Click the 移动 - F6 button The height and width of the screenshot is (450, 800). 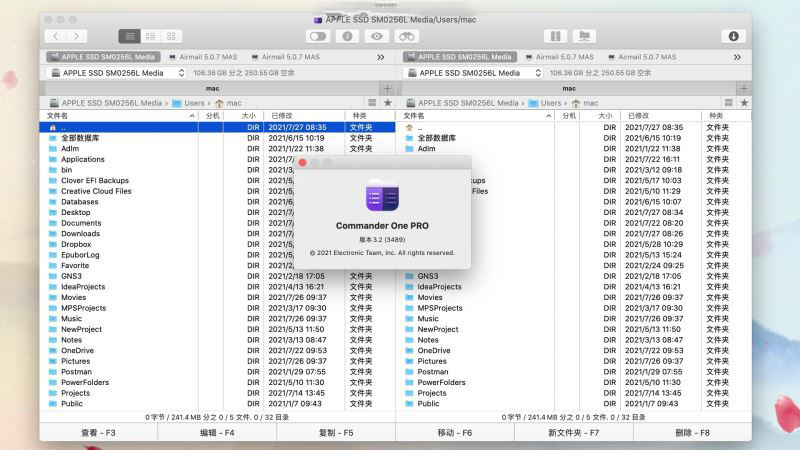[x=455, y=433]
